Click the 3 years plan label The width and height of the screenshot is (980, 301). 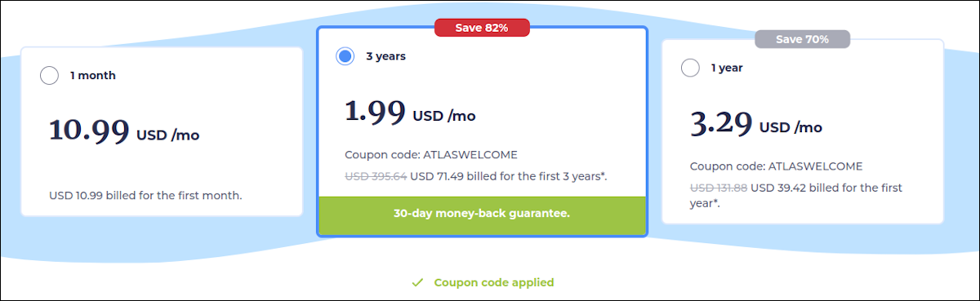(x=385, y=56)
